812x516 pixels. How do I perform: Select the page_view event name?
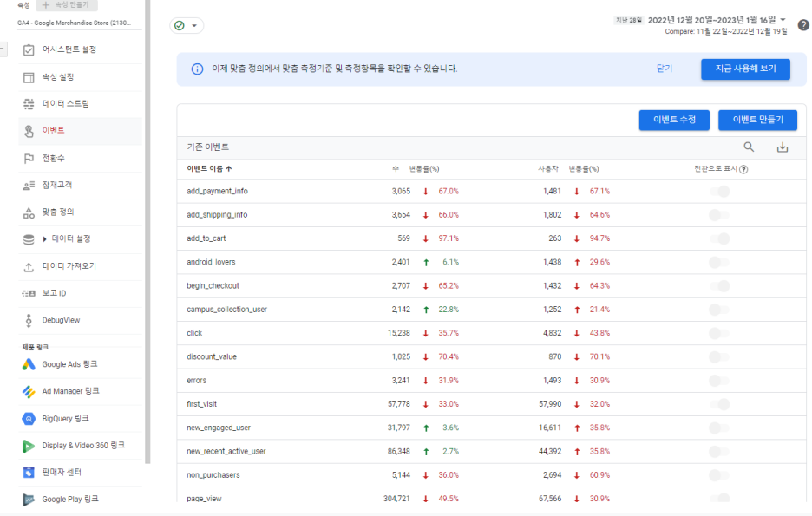point(204,499)
